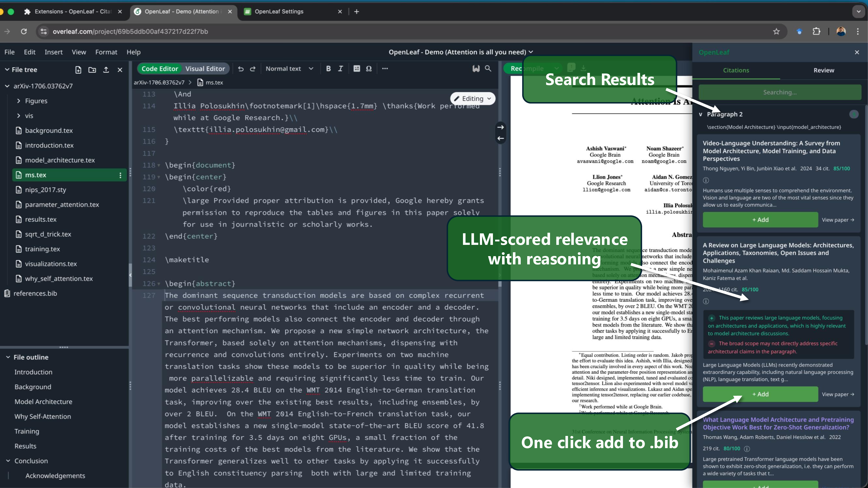Open the Chrome profile avatar

pos(841,32)
